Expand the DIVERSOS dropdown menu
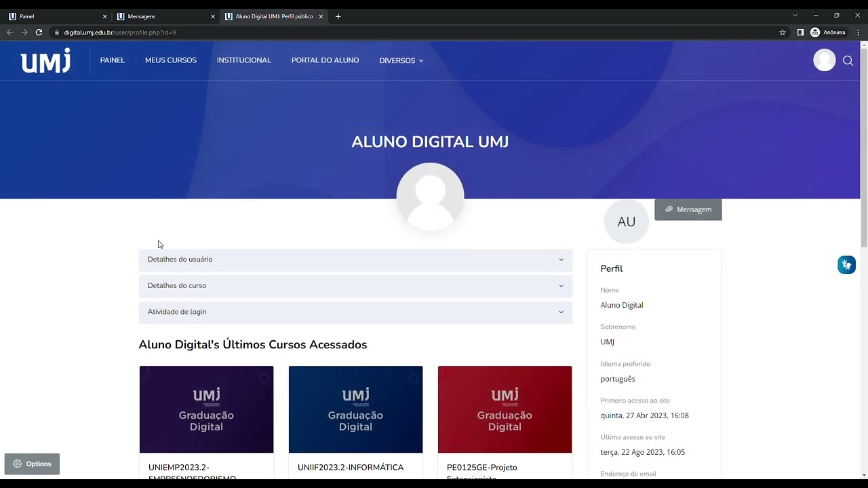This screenshot has width=868, height=488. click(x=401, y=60)
